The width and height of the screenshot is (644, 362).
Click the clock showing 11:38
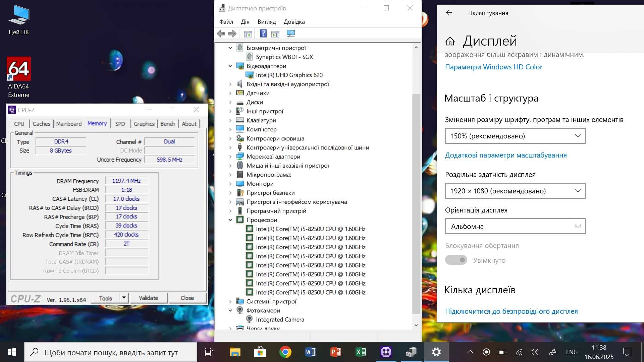point(599,348)
